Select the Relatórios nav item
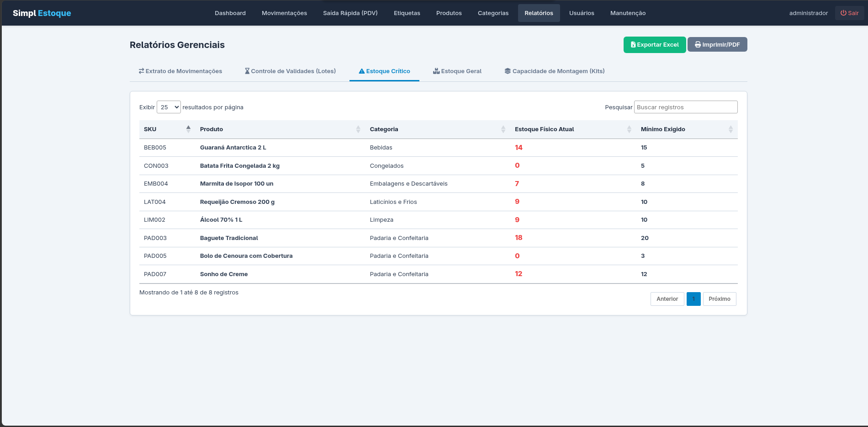Screen dimensions: 868x427 coord(539,13)
